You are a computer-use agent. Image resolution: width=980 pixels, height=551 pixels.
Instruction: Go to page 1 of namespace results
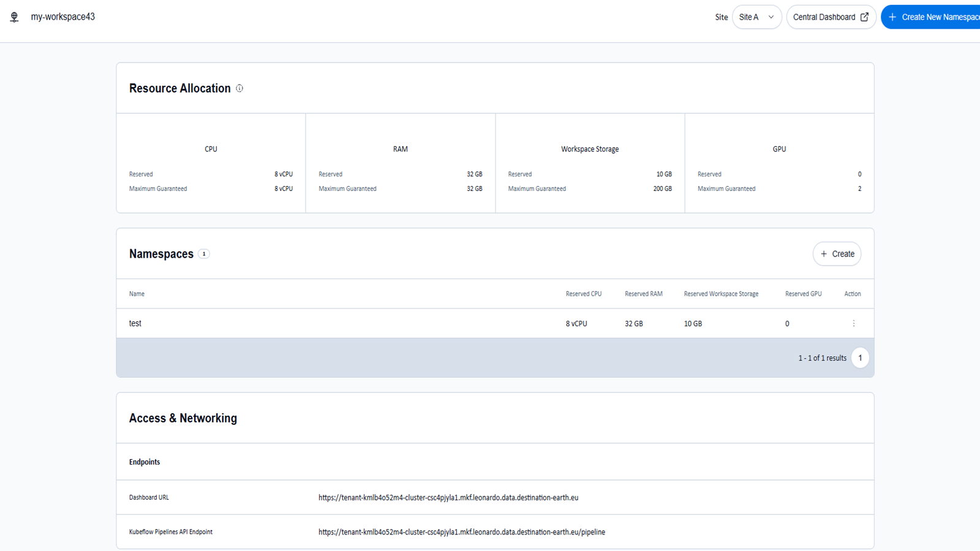(860, 358)
